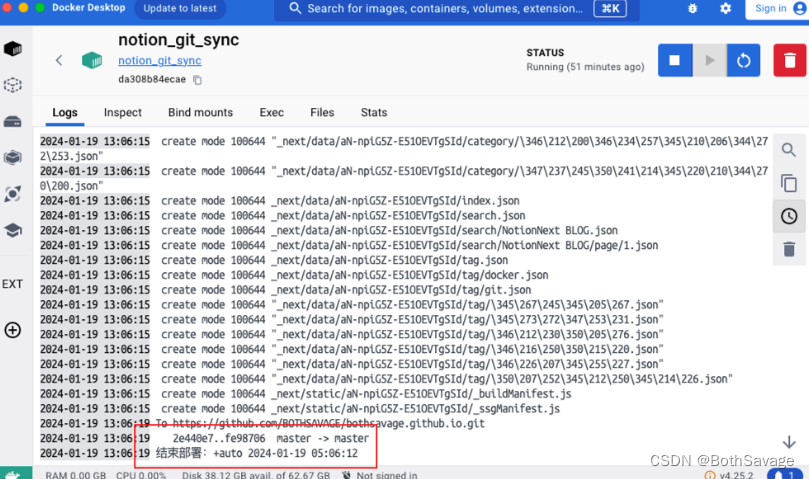This screenshot has width=809, height=479.
Task: Click the log line ending index.json
Action: [x=280, y=201]
